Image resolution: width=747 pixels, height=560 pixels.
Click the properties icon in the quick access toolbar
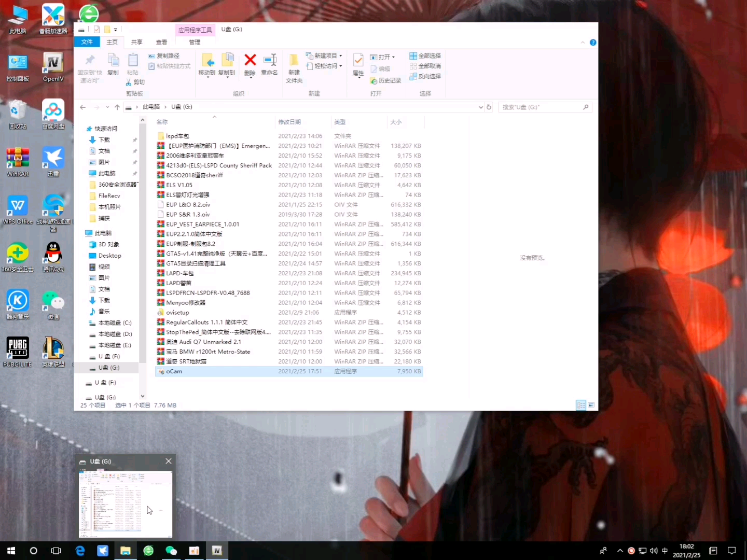96,30
